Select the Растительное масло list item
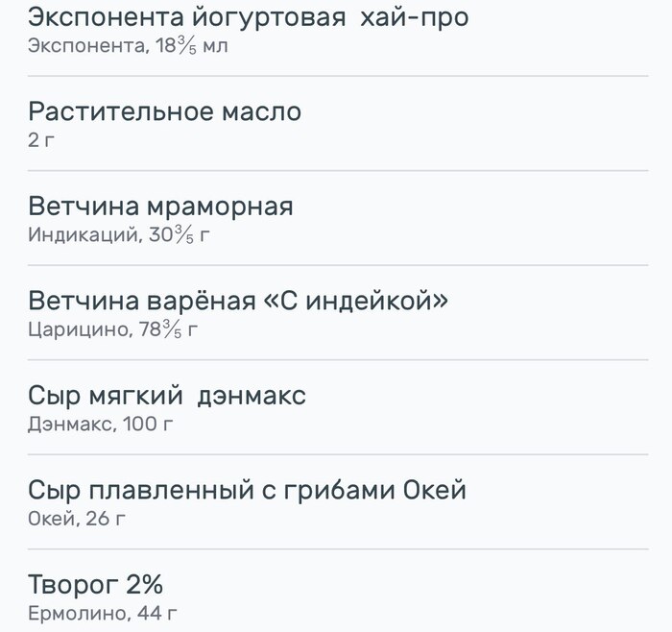672x632 pixels. click(338, 124)
